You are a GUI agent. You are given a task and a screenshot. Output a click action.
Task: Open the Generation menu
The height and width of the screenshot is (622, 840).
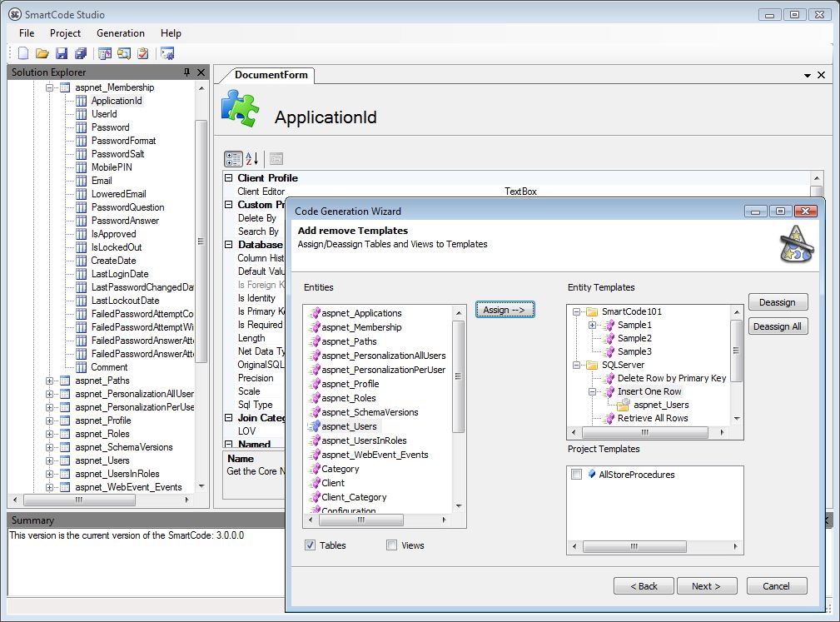[121, 33]
